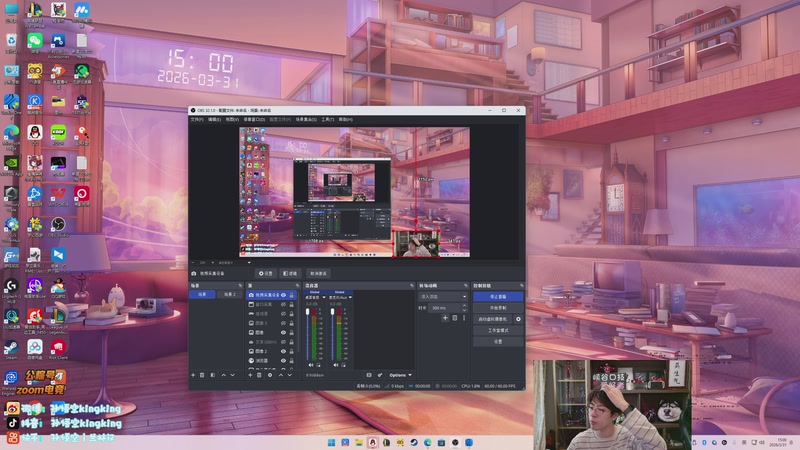Toggle the mixer layout icon beside Options
The image size is (800, 450).
(x=369, y=375)
